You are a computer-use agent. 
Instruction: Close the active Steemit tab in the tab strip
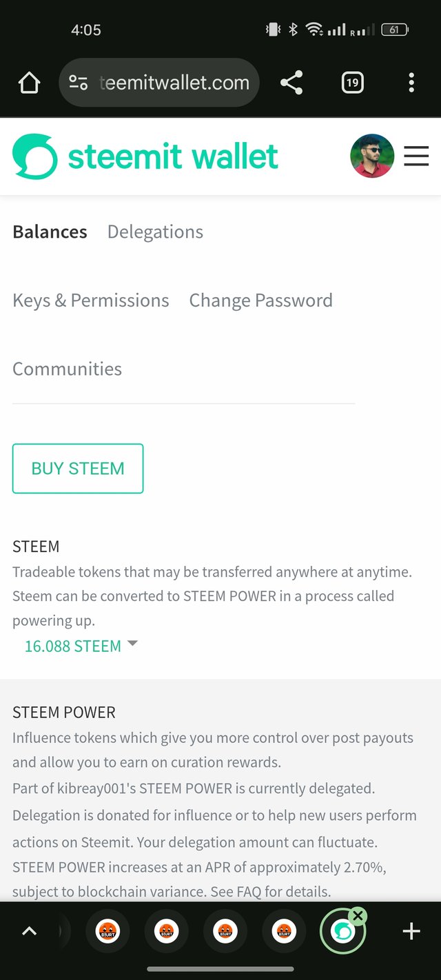pyautogui.click(x=358, y=916)
